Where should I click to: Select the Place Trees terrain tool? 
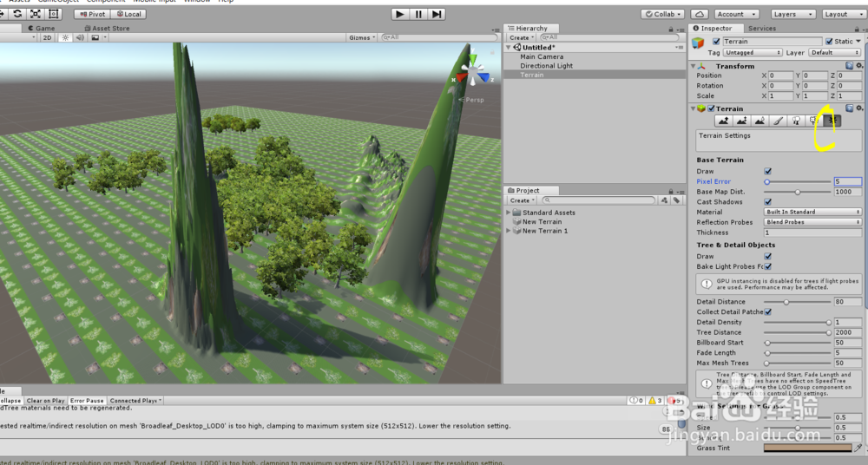[x=796, y=121]
